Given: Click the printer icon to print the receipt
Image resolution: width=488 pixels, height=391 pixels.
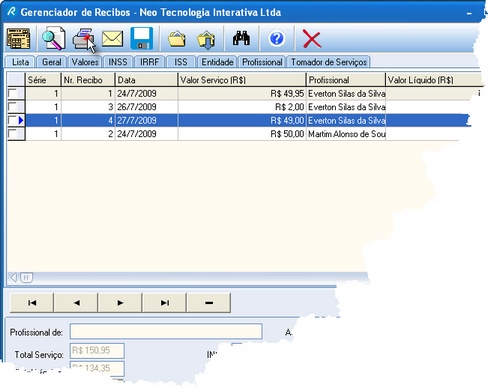Looking at the screenshot, I should [x=83, y=39].
